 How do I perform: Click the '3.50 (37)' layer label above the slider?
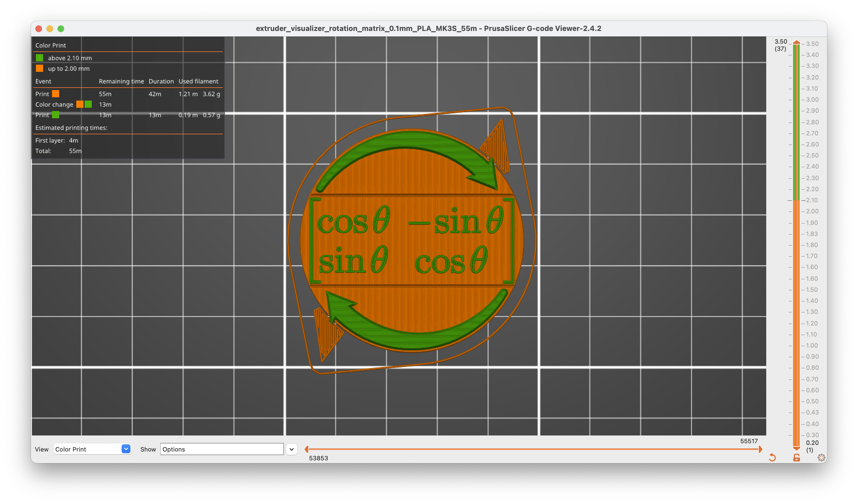click(780, 44)
